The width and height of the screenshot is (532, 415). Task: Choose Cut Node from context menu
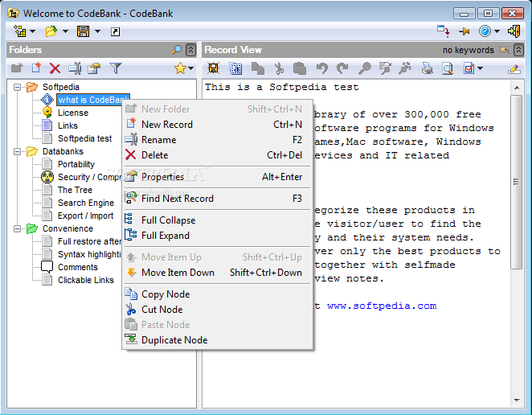[217, 310]
